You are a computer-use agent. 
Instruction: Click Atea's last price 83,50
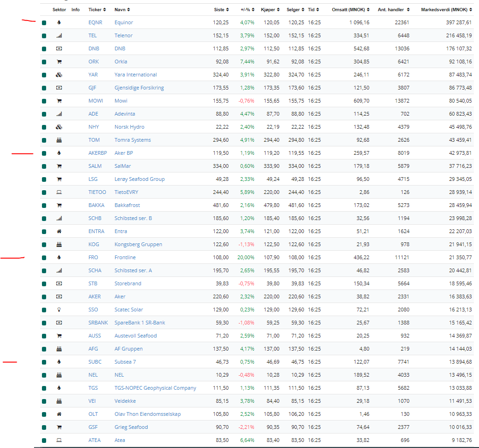click(x=222, y=440)
